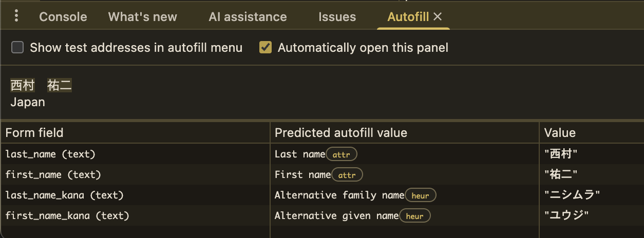This screenshot has height=238, width=644.
Task: Open the three-dot drawer menu
Action: point(16,16)
